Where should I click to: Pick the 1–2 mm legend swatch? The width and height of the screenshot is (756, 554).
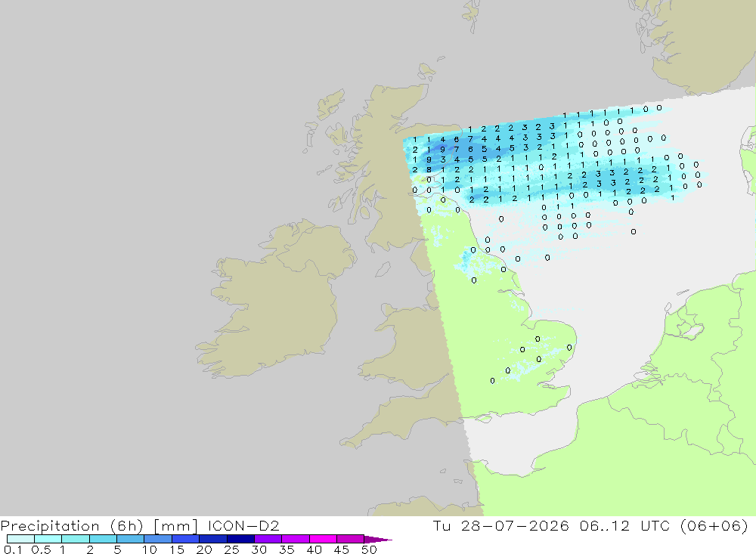76,539
